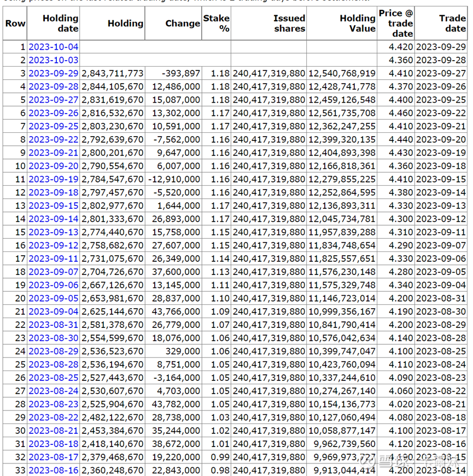Click the Holding date column header

[53, 23]
